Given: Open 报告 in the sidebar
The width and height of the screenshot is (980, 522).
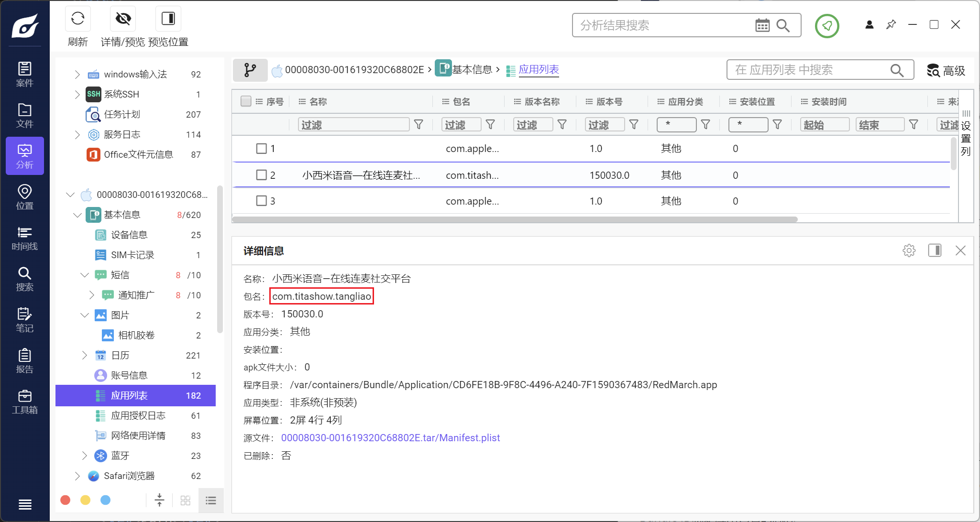Looking at the screenshot, I should point(25,361).
